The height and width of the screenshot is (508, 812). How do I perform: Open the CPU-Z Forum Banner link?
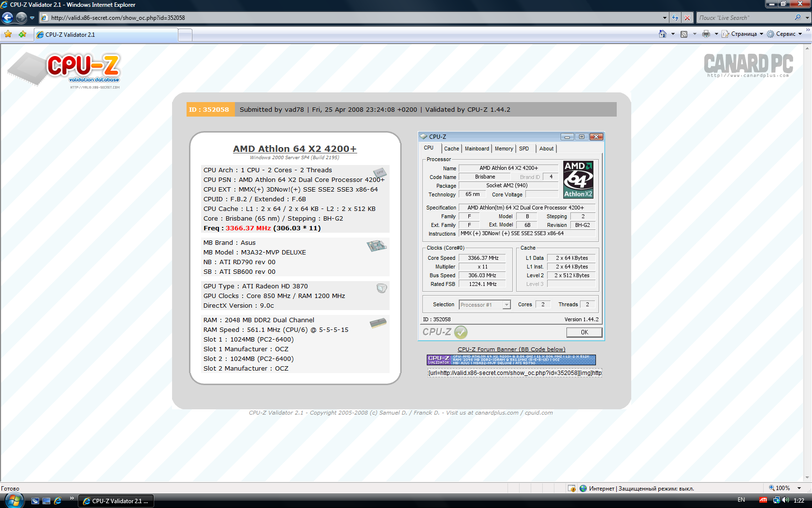(x=511, y=349)
